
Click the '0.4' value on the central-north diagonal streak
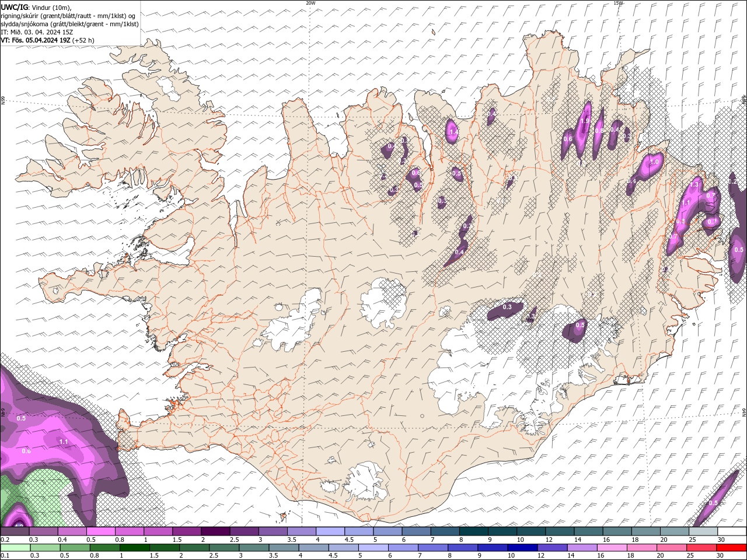[x=460, y=252]
